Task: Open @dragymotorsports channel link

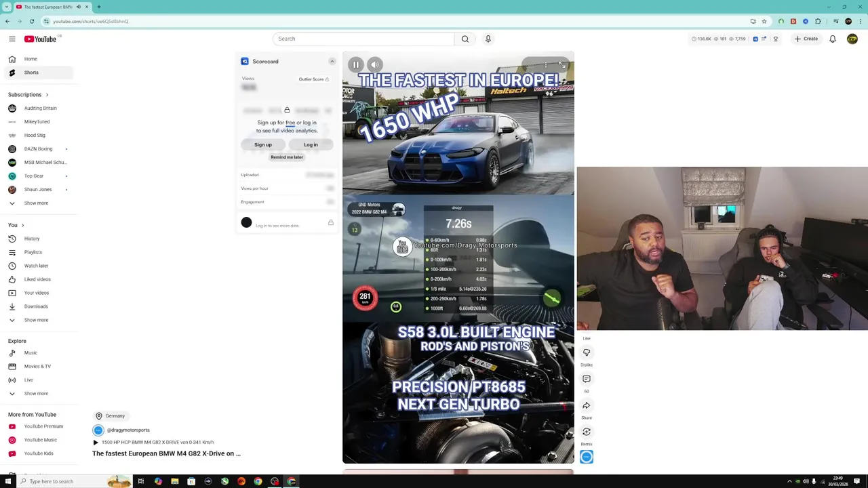Action: (x=128, y=430)
